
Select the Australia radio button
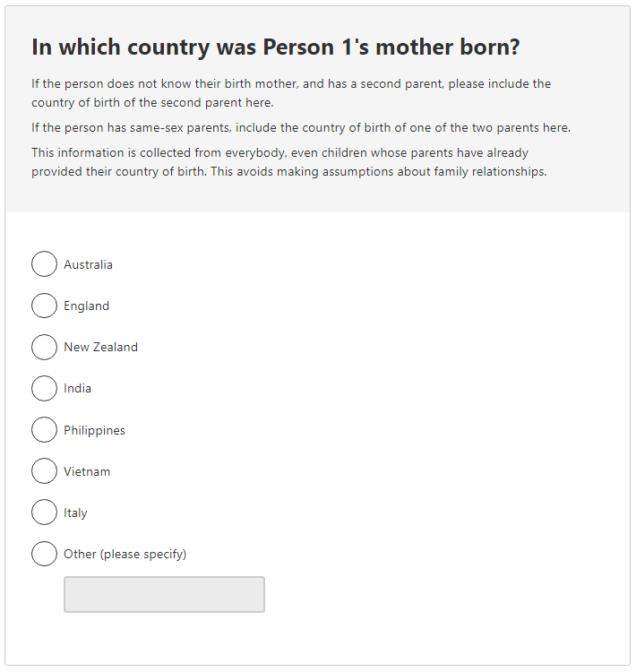(x=44, y=264)
